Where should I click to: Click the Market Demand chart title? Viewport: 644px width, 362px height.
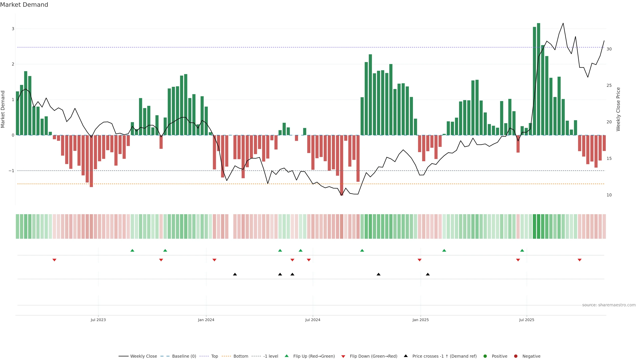click(x=24, y=5)
